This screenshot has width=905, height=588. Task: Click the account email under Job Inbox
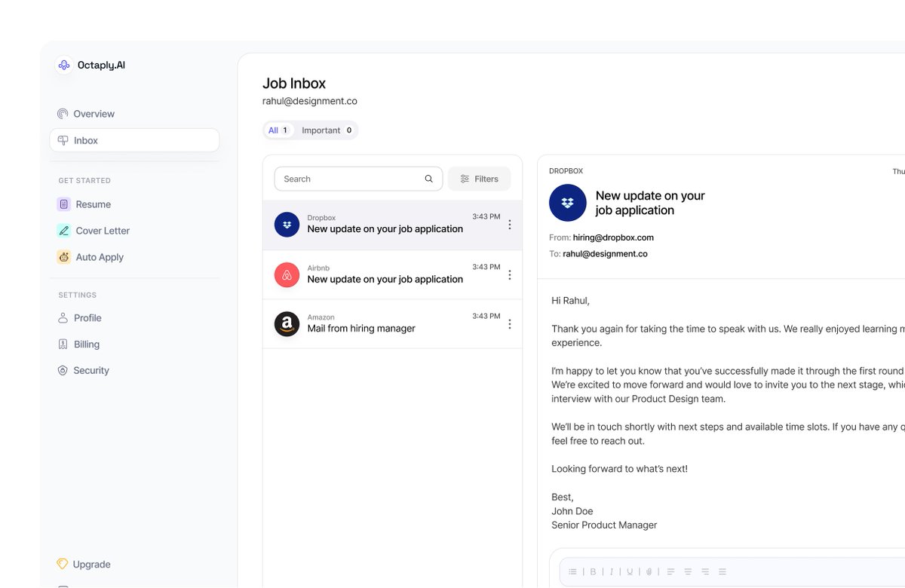pyautogui.click(x=310, y=101)
